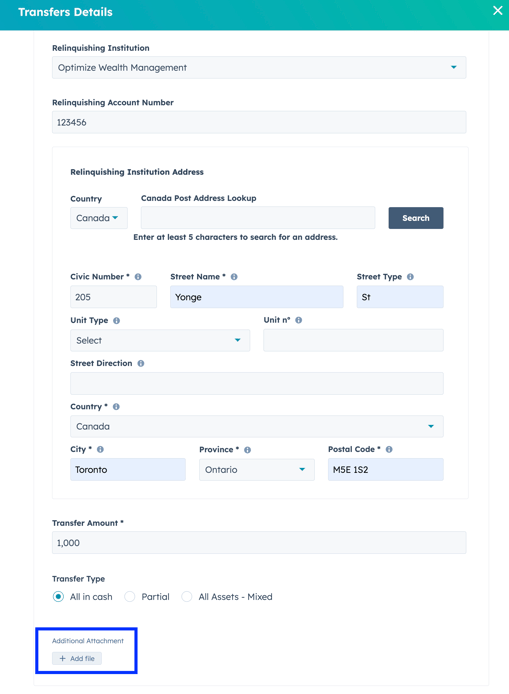Click the info icon beside Street Direction

[x=141, y=363]
